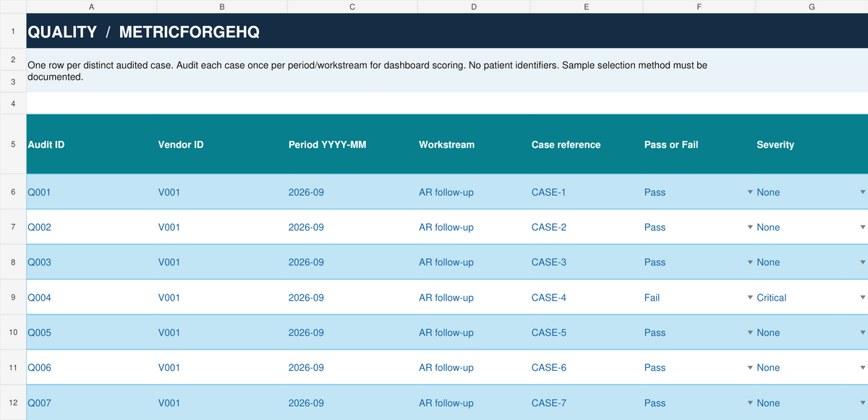Select the CASE-4 reference cell
The width and height of the screenshot is (868, 420).
[587, 297]
